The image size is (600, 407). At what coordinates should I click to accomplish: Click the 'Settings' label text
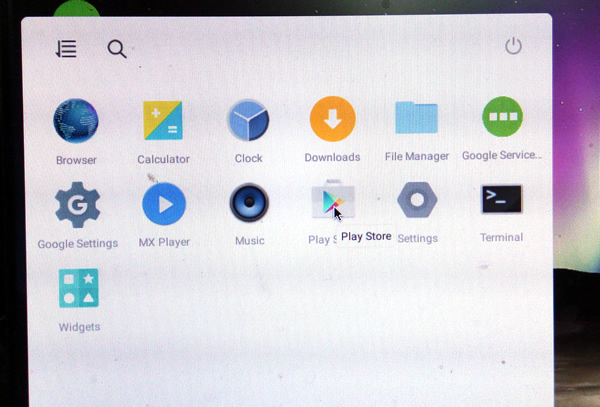tap(417, 238)
